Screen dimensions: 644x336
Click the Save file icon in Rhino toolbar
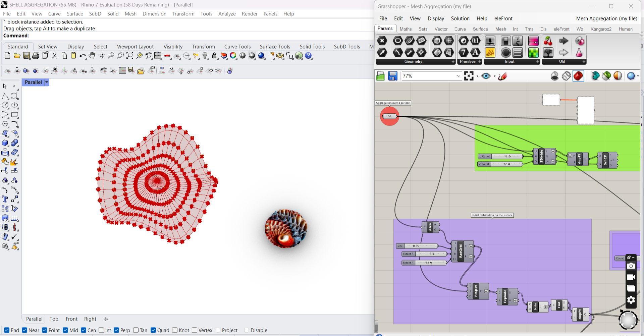26,56
